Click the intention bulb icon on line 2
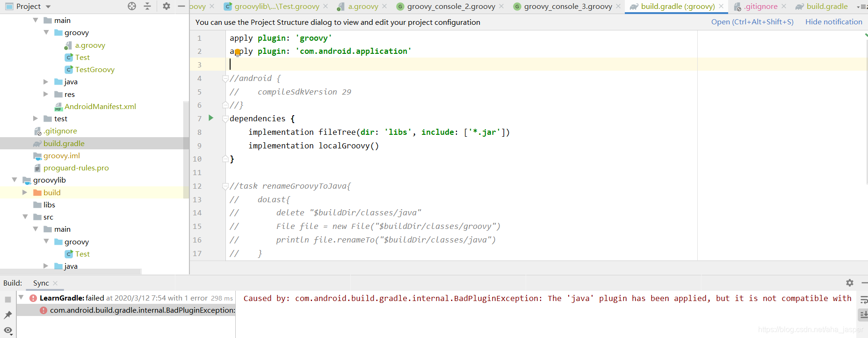 coord(238,52)
